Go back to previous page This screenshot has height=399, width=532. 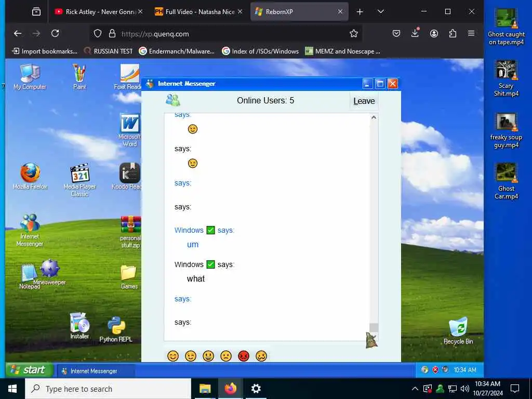pos(18,33)
